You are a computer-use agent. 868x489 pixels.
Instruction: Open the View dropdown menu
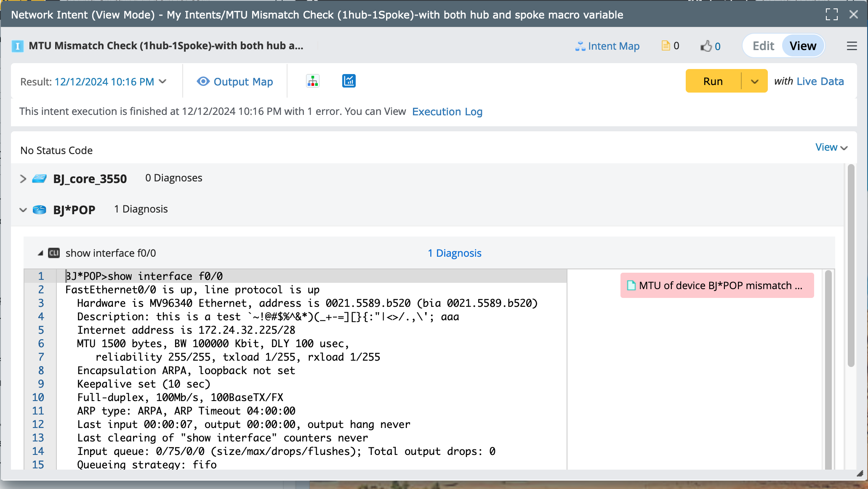click(x=831, y=147)
